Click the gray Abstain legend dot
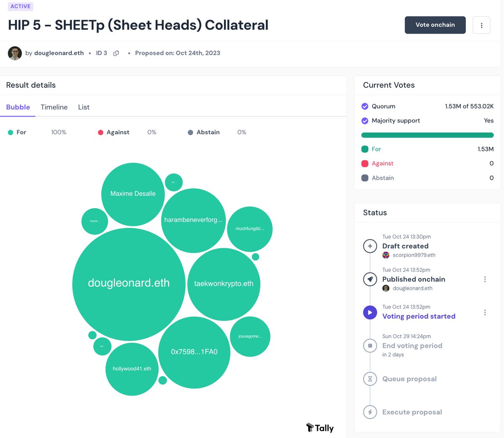The image size is (504, 438). [x=190, y=133]
